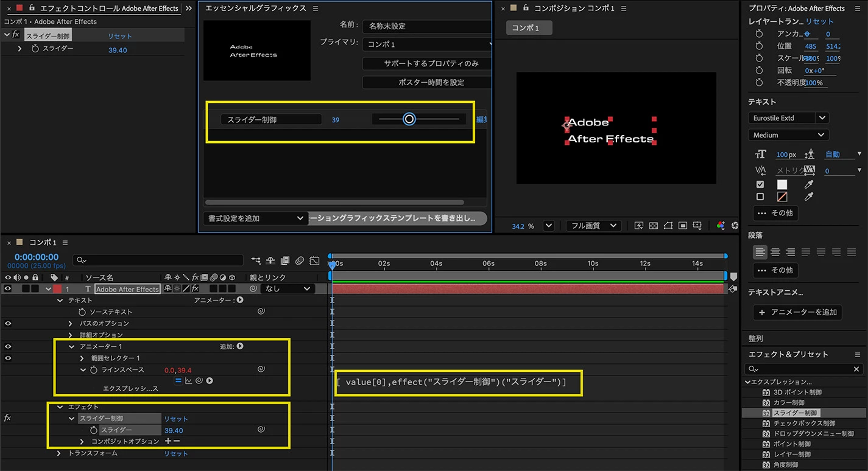
Task: Toggle the slider control fx switch in the timeline
Action: 8,418
